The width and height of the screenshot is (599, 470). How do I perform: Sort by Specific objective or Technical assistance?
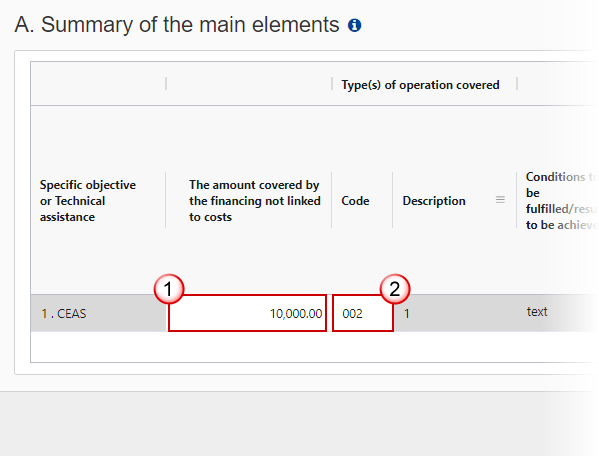click(88, 201)
